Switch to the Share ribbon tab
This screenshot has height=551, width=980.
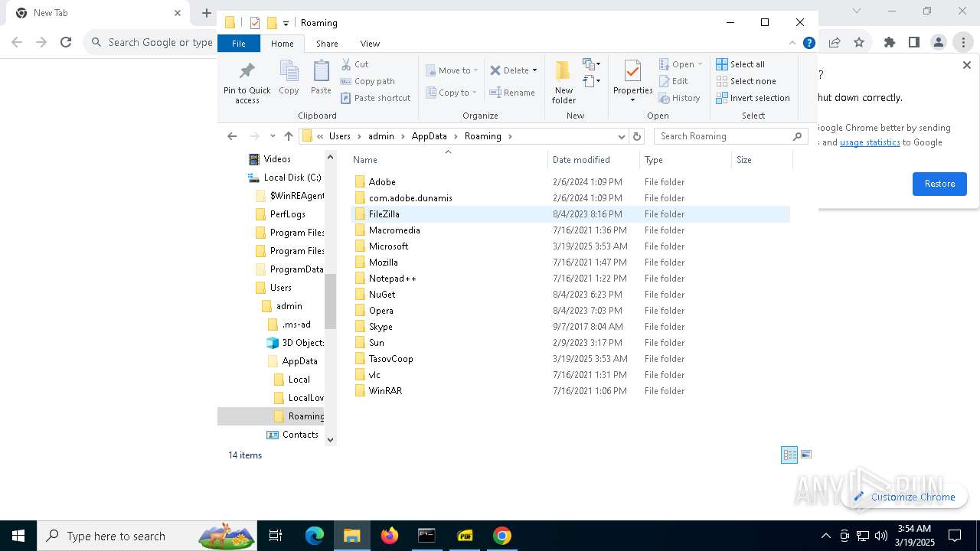(x=327, y=44)
